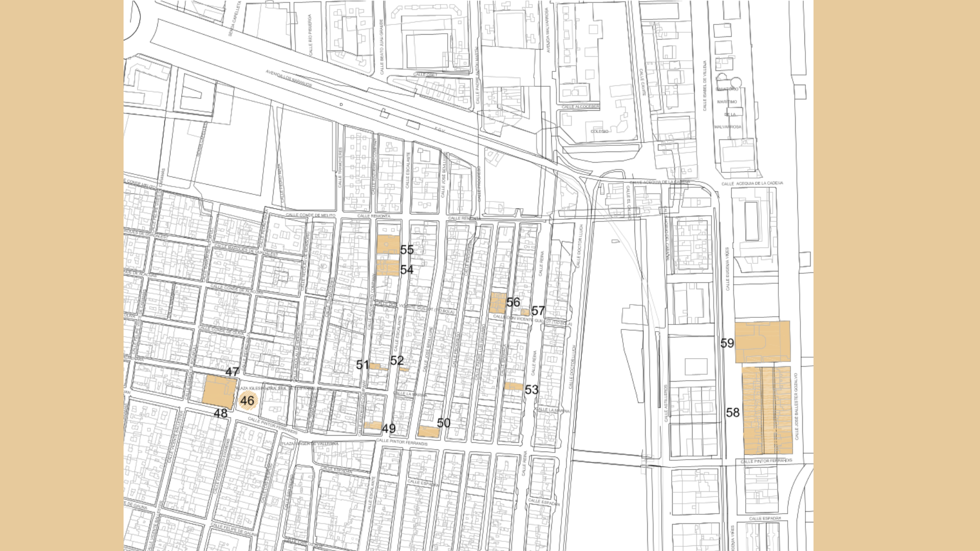Click the Plaza Virgen de Vallivana label
Screen dimensions: 980x551
pos(310,444)
